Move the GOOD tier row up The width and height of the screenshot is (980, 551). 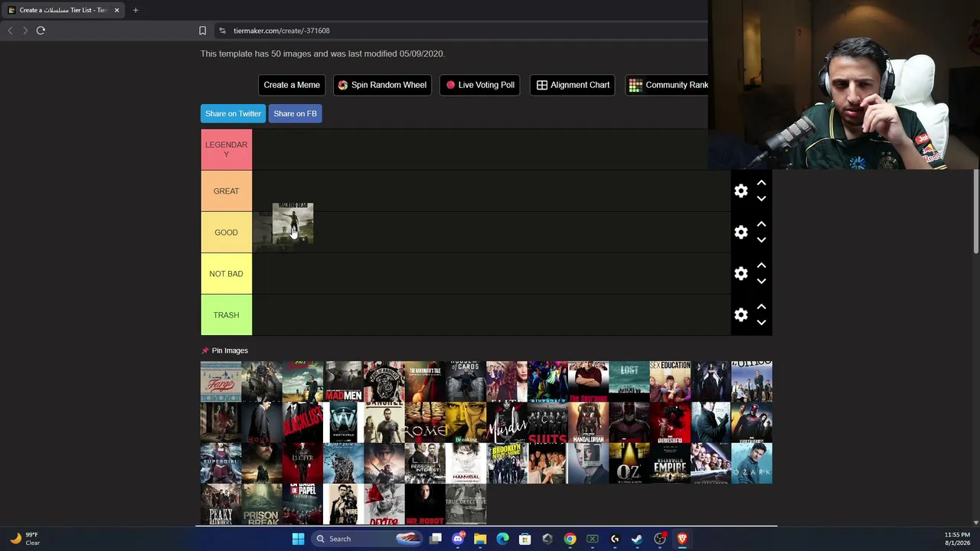(x=761, y=225)
